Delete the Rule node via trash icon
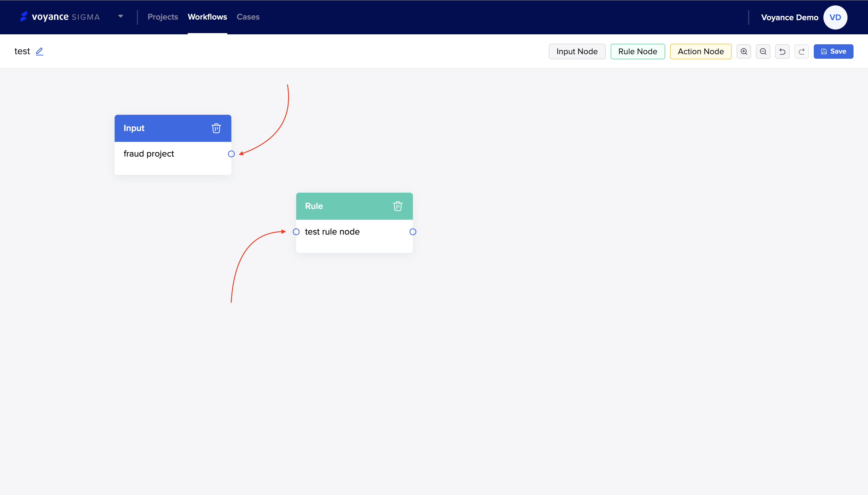Viewport: 868px width, 495px height. click(x=398, y=206)
